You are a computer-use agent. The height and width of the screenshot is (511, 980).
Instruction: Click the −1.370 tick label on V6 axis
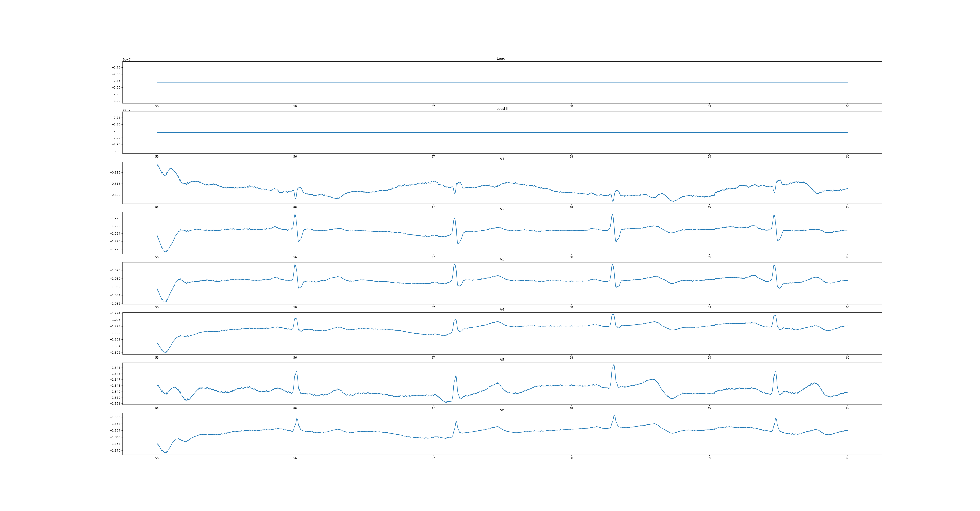115,450
